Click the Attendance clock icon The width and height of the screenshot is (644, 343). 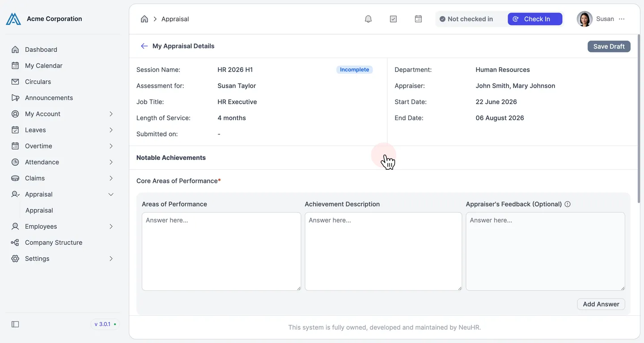click(x=15, y=162)
